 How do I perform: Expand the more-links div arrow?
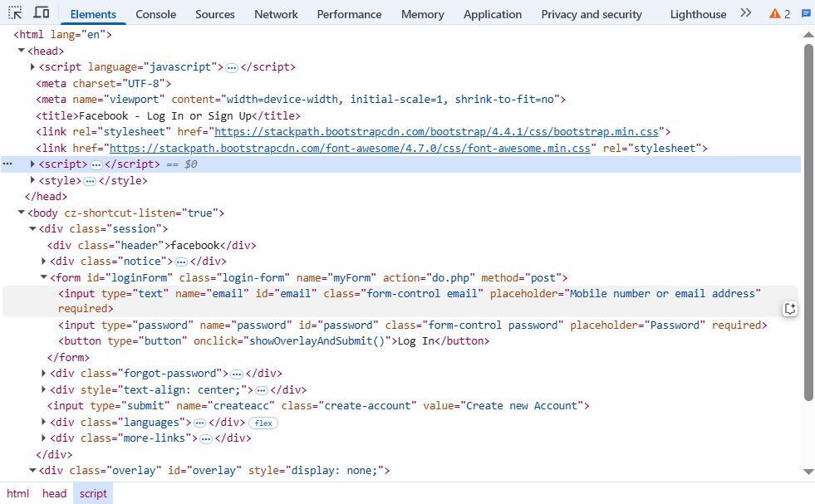click(x=44, y=438)
